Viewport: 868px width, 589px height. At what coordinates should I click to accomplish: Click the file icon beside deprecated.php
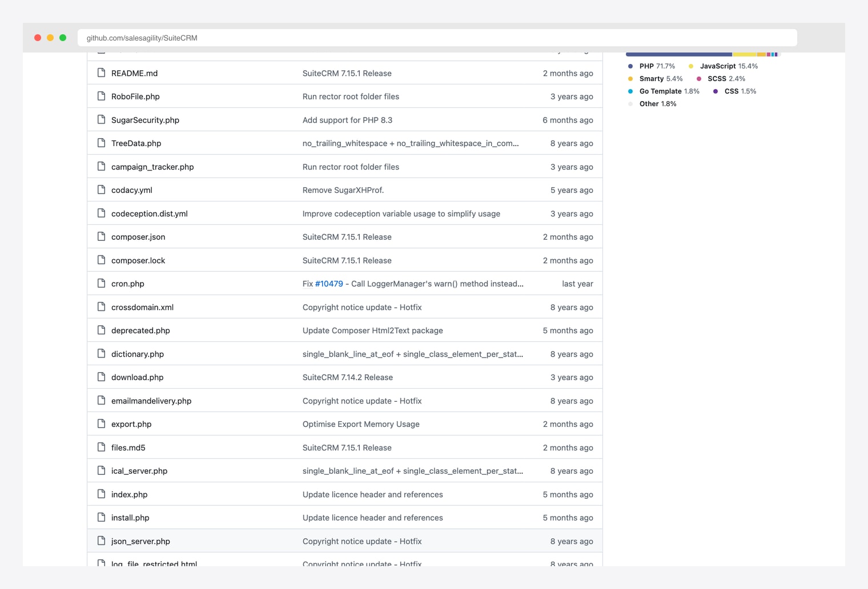click(101, 330)
